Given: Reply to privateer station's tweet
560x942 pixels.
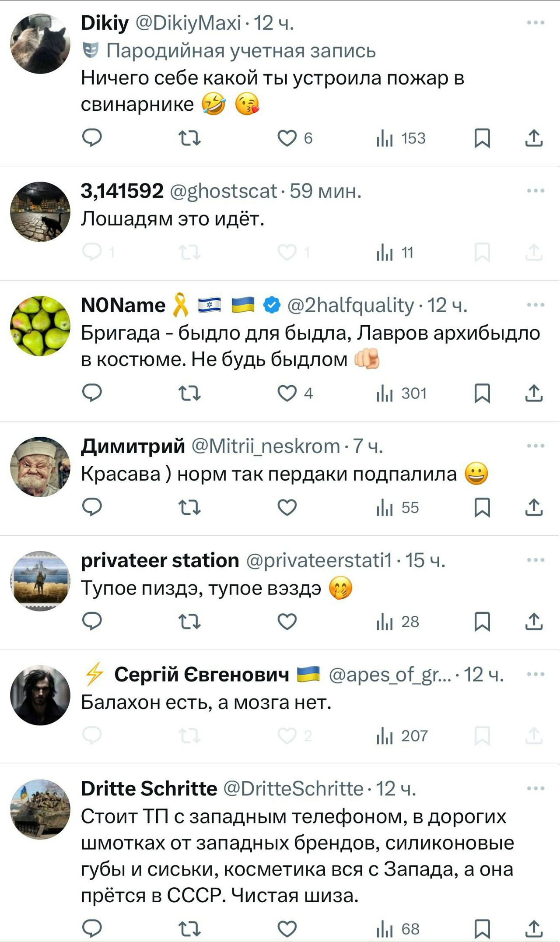Looking at the screenshot, I should pos(92,622).
